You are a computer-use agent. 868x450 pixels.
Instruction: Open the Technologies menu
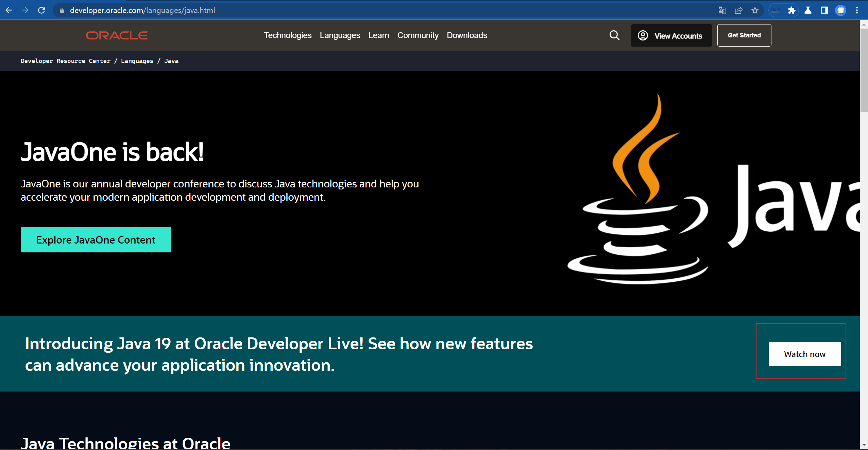tap(288, 35)
